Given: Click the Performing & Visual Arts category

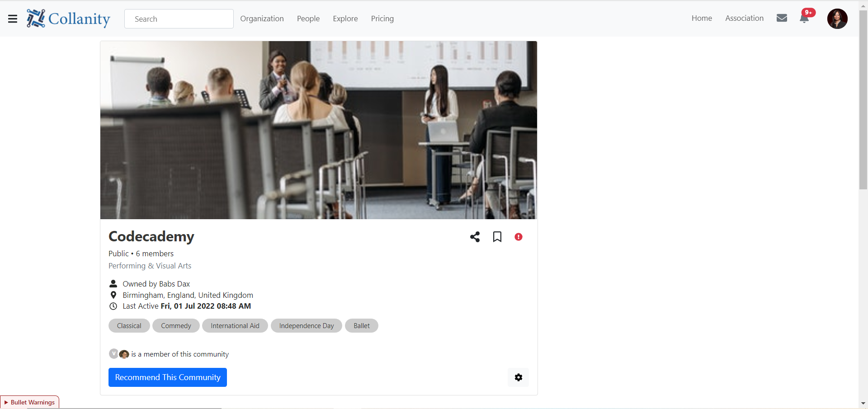Looking at the screenshot, I should (150, 266).
